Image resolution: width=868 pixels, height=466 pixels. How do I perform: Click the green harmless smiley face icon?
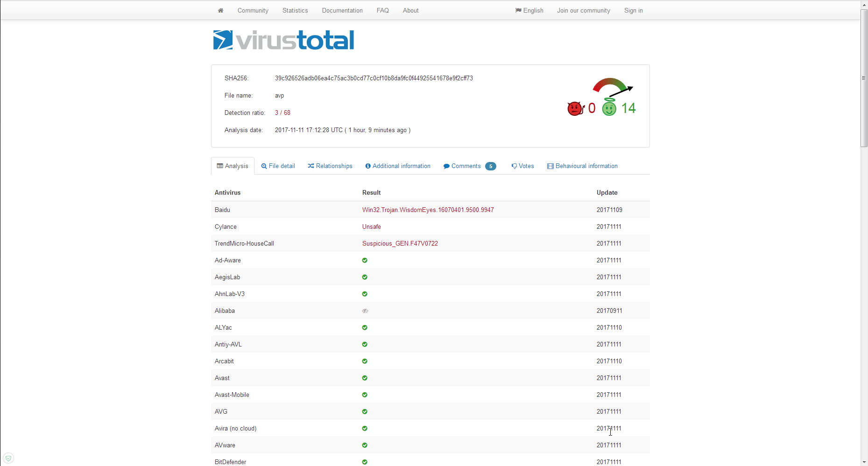tap(609, 108)
